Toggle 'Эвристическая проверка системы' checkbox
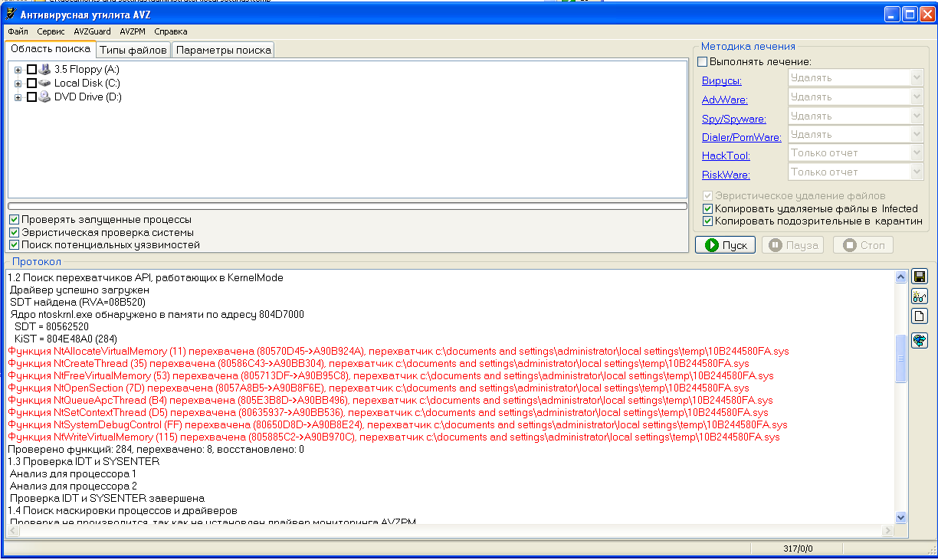 pos(14,232)
